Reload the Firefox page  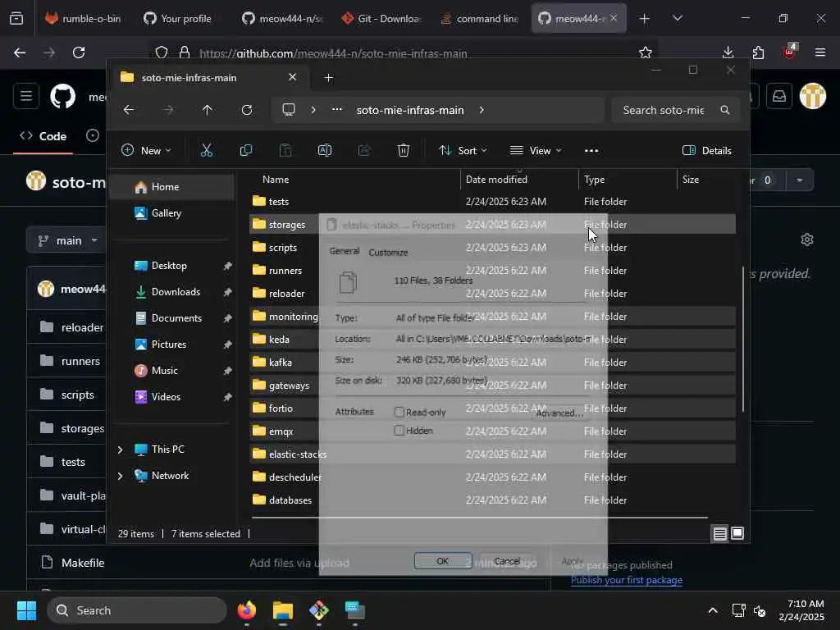(x=79, y=52)
